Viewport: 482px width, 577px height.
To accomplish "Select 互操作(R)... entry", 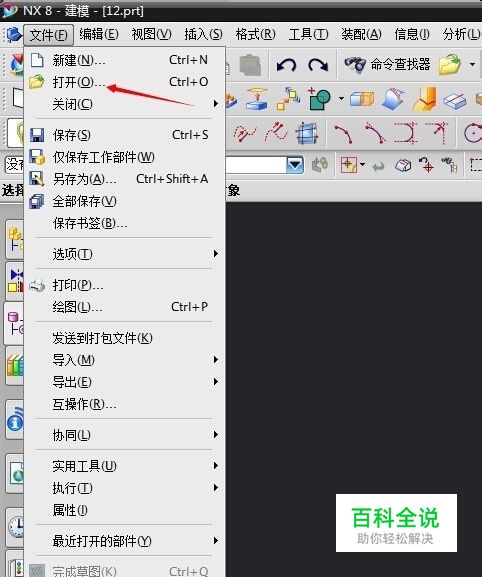I will coord(124,404).
